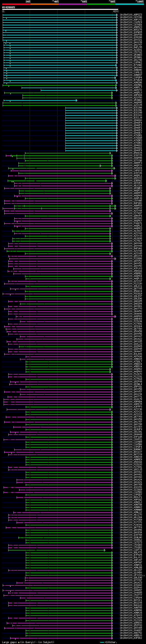This screenshot has width=146, height=644.
Task: Select the AV420885 query sequence label
Action: (x=8, y=7)
